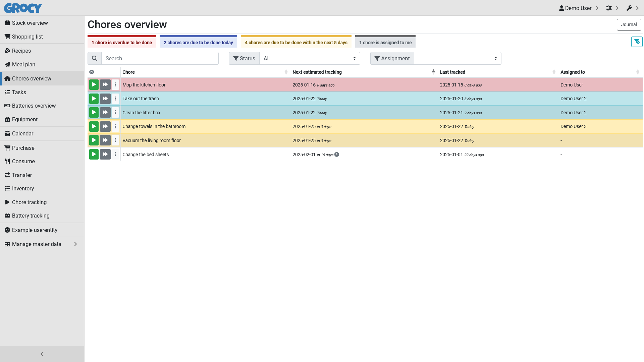Click into the Search input field

160,58
